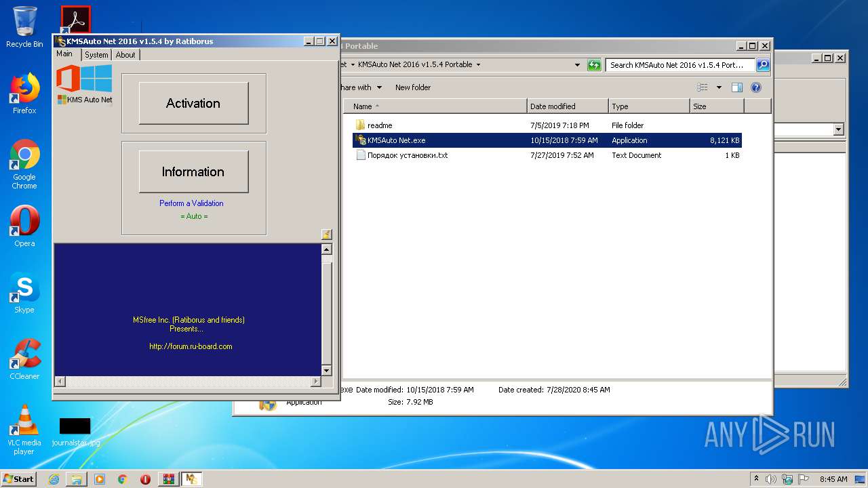Click the clock showing 8:45 AM

[x=833, y=479]
